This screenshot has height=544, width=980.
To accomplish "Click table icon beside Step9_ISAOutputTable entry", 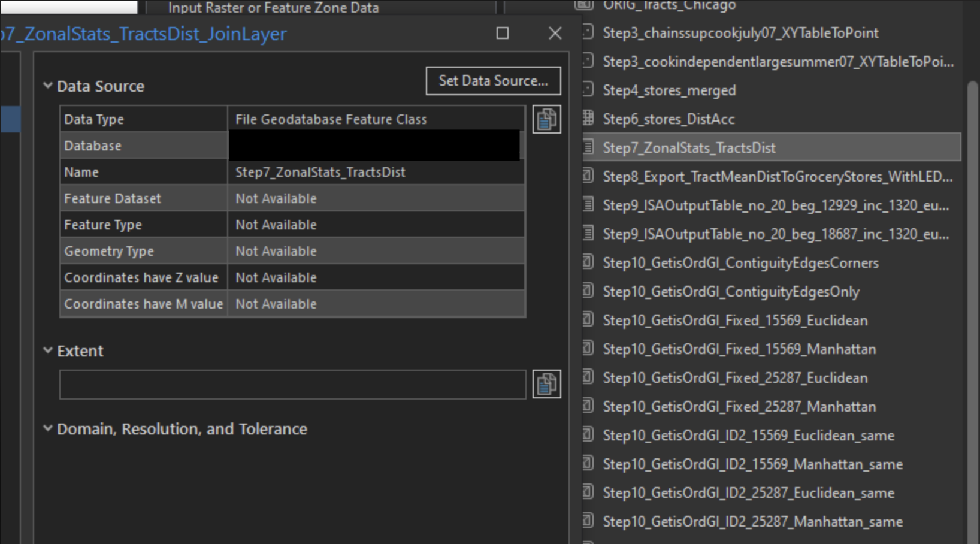I will [587, 205].
